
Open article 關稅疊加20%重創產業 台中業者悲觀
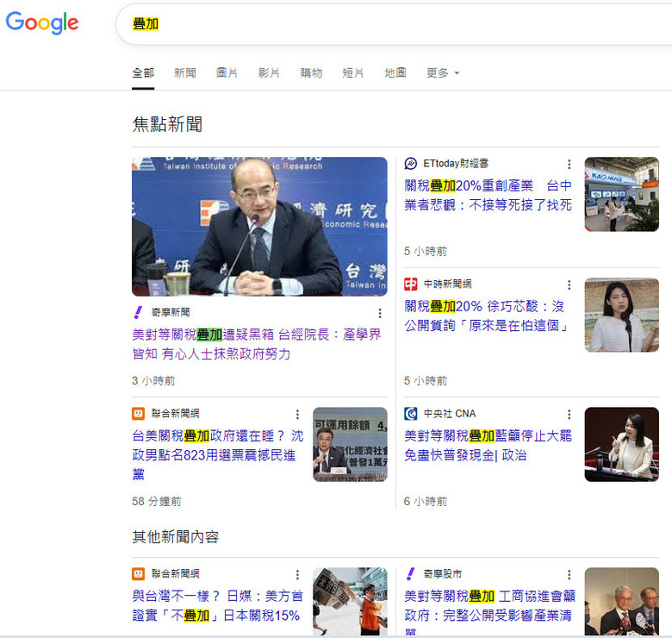click(x=488, y=195)
